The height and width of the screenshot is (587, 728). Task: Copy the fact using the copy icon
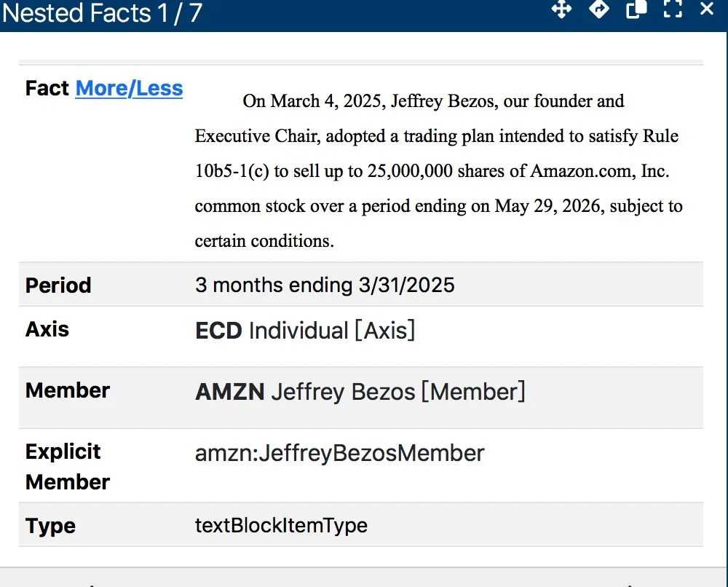(636, 9)
